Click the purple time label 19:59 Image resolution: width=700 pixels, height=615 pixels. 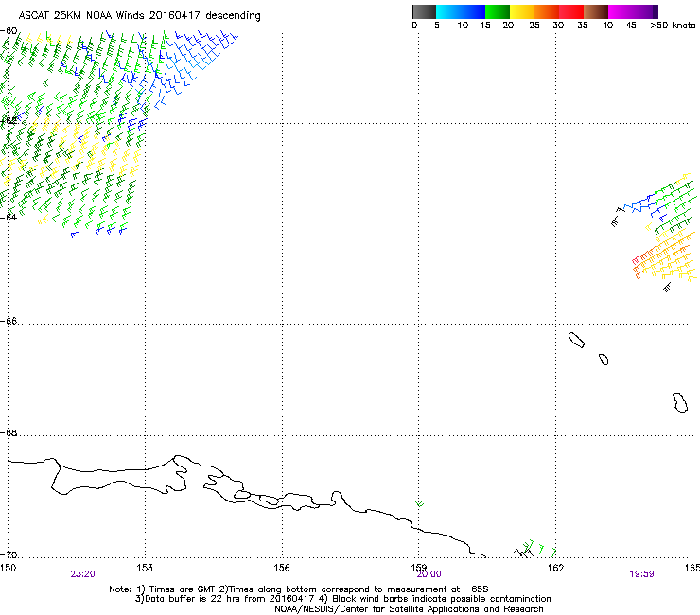(x=641, y=574)
